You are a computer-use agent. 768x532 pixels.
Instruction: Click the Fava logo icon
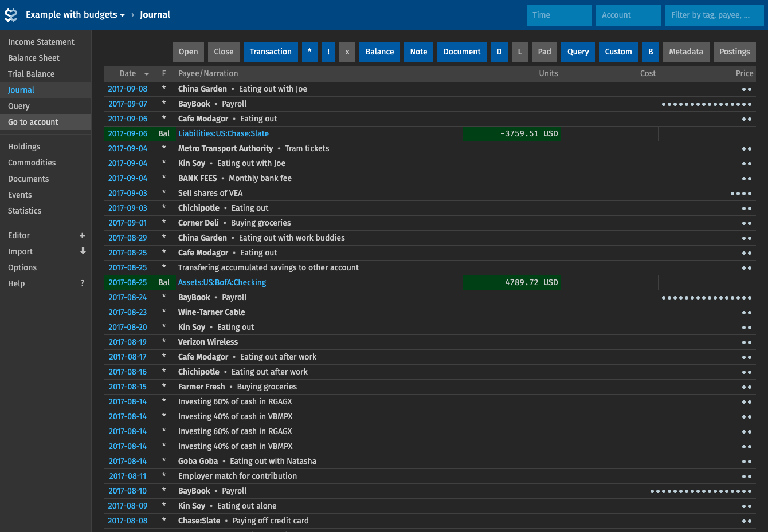coord(11,15)
